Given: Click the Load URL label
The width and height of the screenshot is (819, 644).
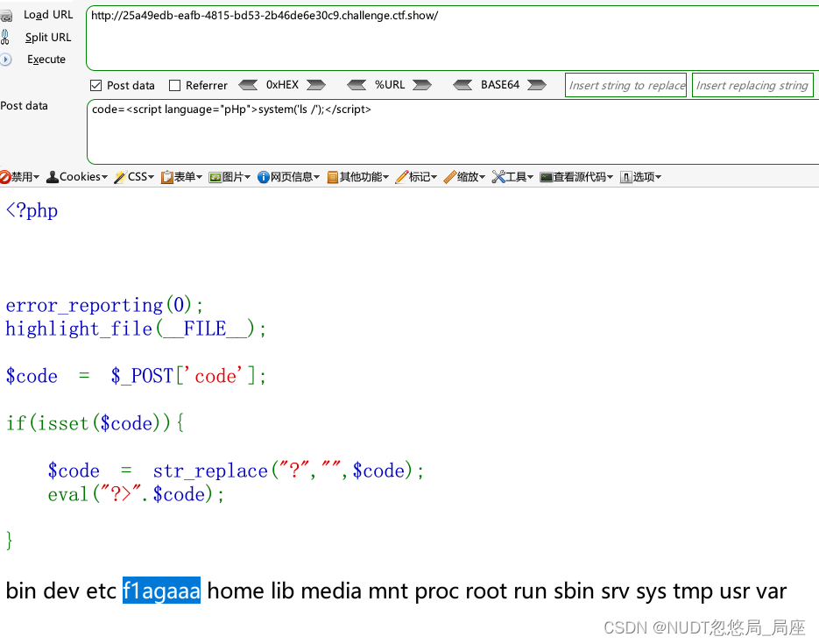Looking at the screenshot, I should point(48,15).
